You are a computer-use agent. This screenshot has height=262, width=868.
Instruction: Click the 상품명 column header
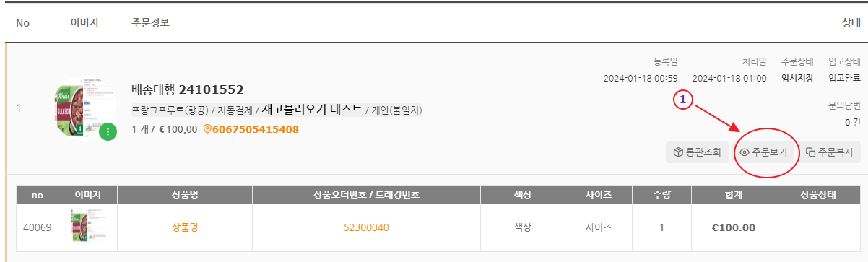click(185, 195)
